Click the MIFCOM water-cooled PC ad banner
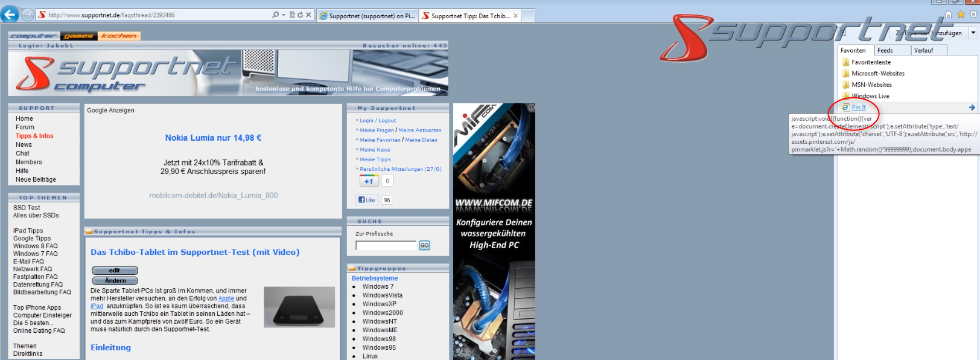Screen dimensions: 980x360 pos(494,231)
